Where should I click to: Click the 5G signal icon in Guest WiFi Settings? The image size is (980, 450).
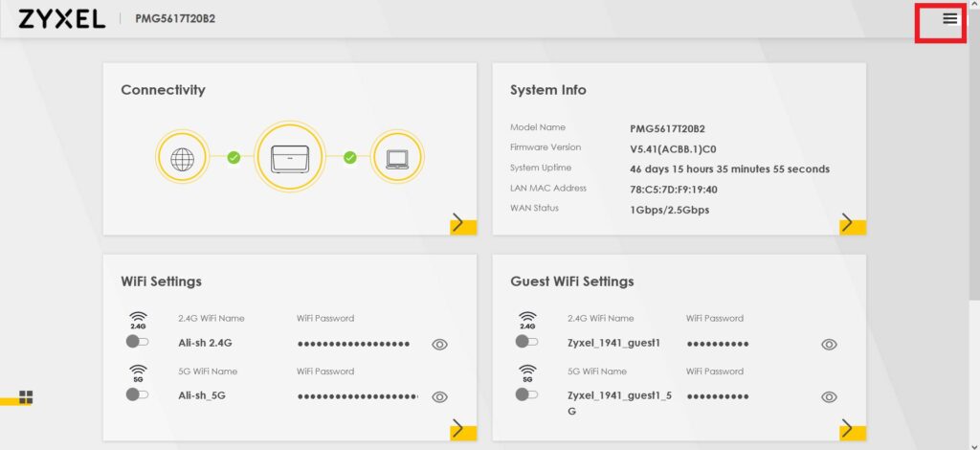[527, 373]
